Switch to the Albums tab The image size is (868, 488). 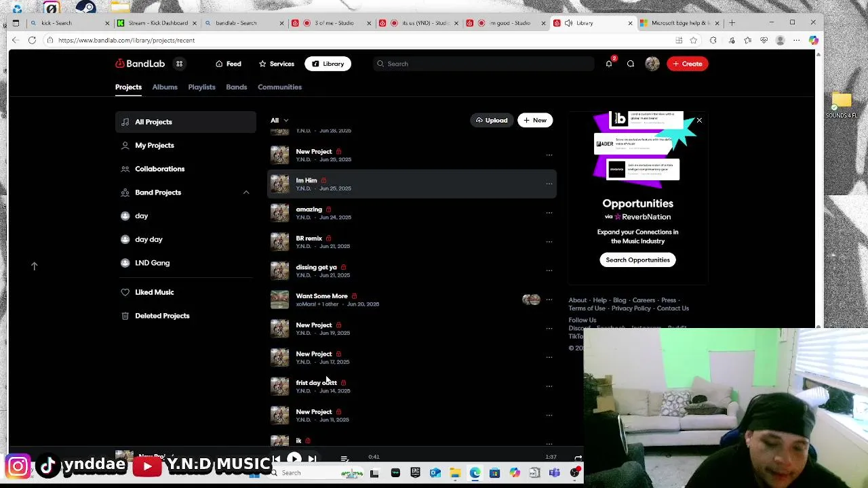165,87
